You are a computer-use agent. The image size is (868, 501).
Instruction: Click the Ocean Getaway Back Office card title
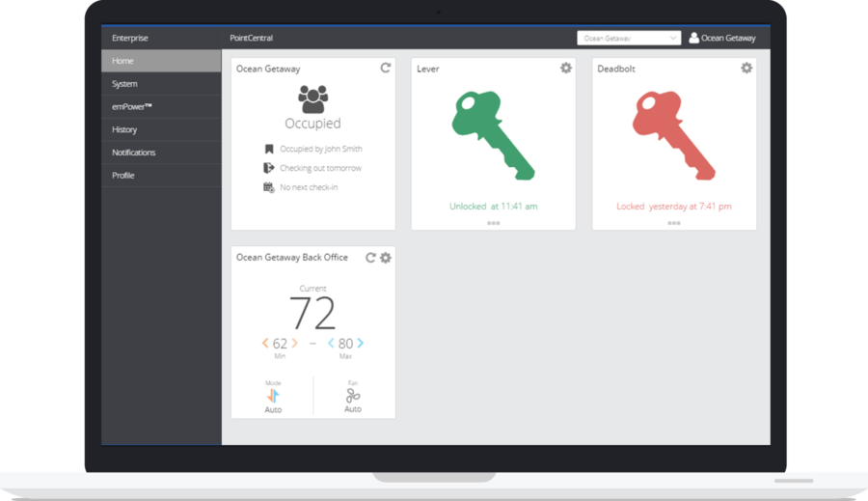(291, 258)
